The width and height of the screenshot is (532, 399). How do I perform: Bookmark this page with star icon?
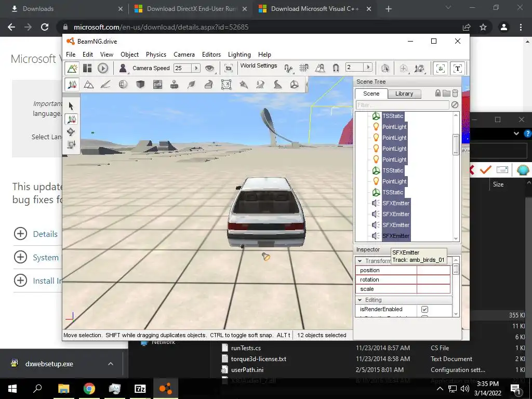(x=483, y=27)
